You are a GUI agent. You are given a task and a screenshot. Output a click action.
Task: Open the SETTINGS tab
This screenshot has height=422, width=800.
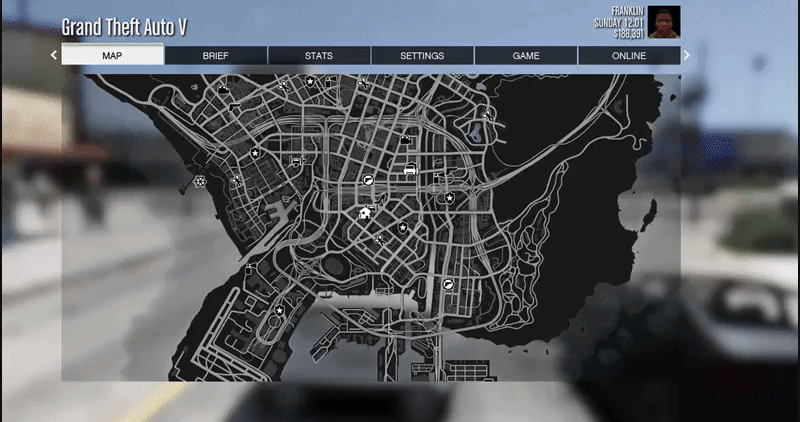pos(422,56)
